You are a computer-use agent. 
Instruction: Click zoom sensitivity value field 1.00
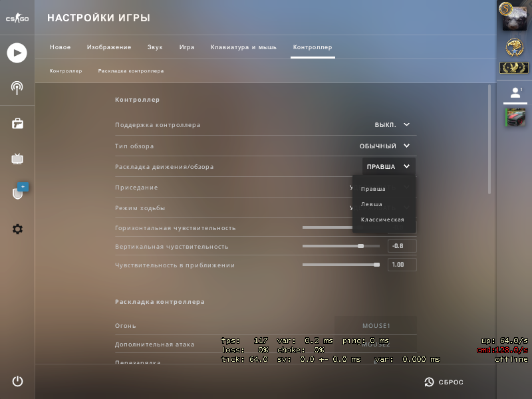(402, 265)
